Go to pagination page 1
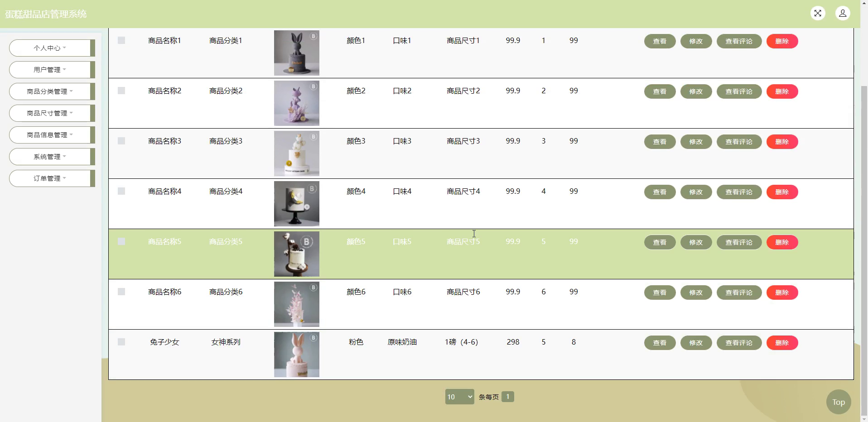 click(x=508, y=397)
